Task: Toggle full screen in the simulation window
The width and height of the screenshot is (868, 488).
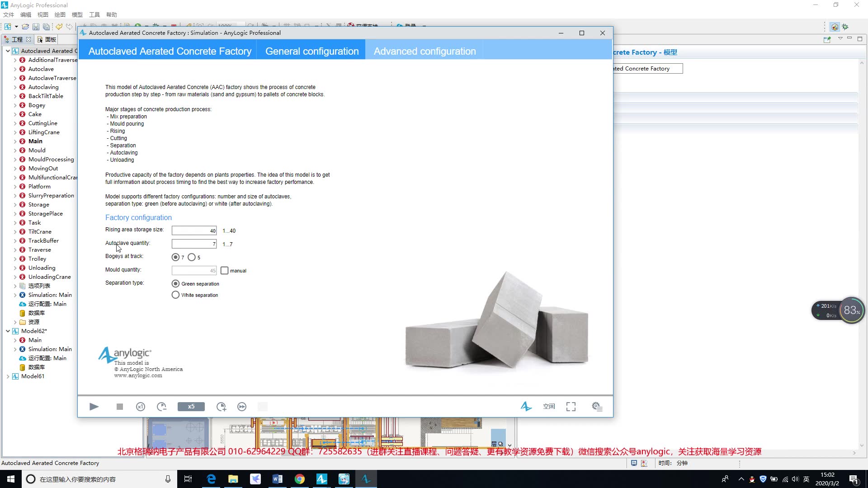Action: (571, 407)
